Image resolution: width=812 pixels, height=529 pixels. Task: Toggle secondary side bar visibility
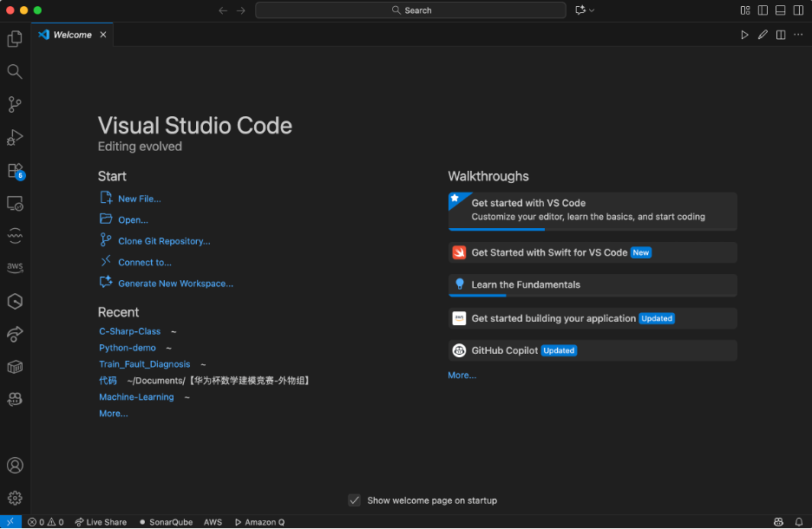tap(798, 10)
